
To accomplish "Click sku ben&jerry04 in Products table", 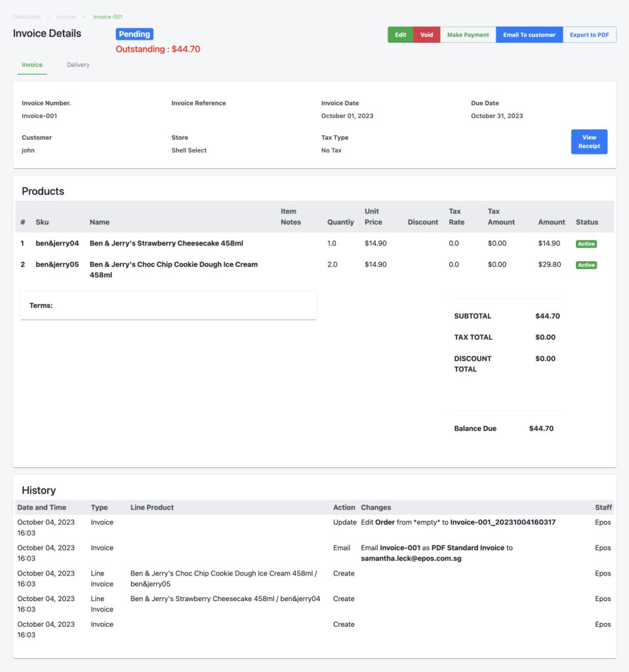I will (x=57, y=243).
